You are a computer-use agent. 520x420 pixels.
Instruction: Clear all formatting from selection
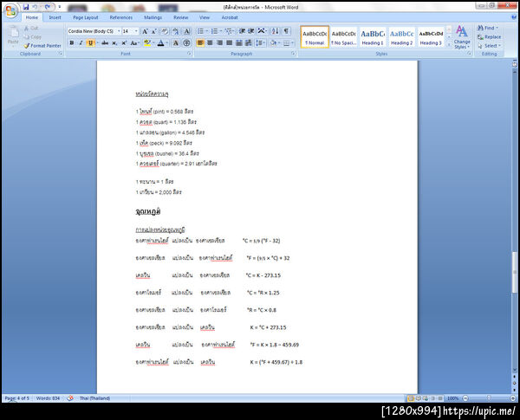pos(165,31)
